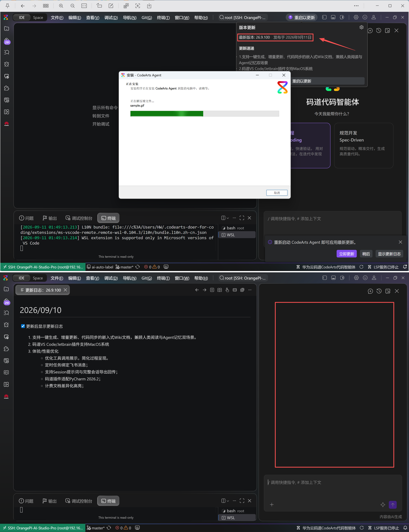Open terminal panel more actions in the installer-dialog IDE
Viewport: 409px width, 532px height.
click(234, 218)
